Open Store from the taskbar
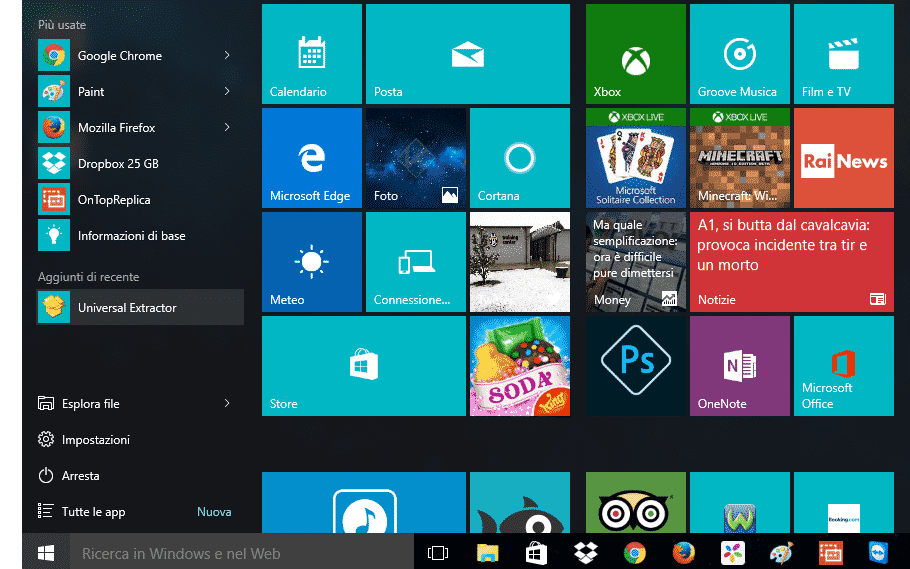910x569 pixels. coord(536,553)
